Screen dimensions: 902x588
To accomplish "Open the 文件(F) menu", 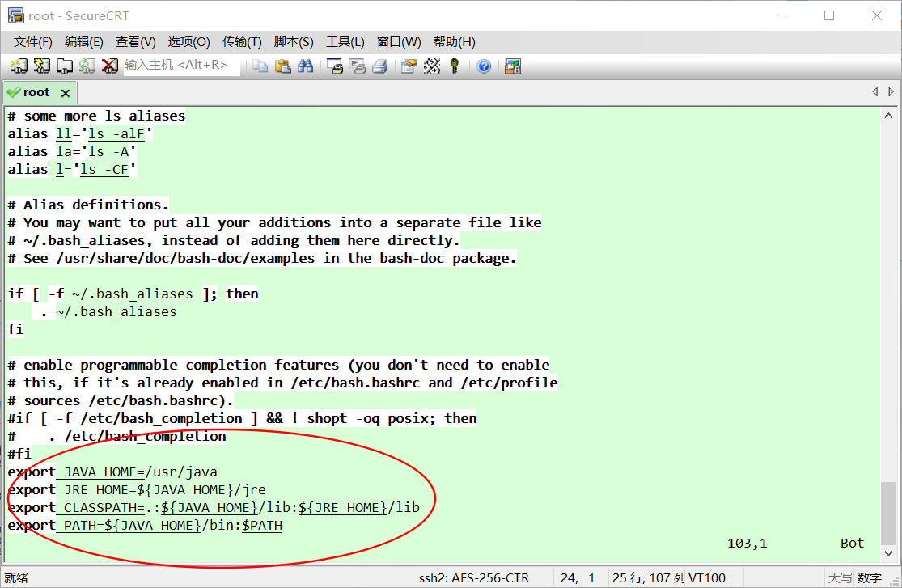I will pos(33,42).
